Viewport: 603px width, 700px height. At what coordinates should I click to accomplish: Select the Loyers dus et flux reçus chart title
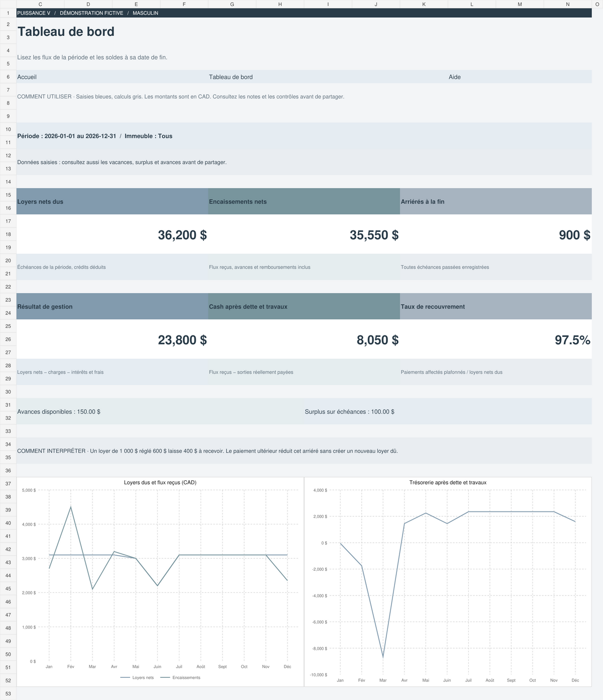pos(160,482)
